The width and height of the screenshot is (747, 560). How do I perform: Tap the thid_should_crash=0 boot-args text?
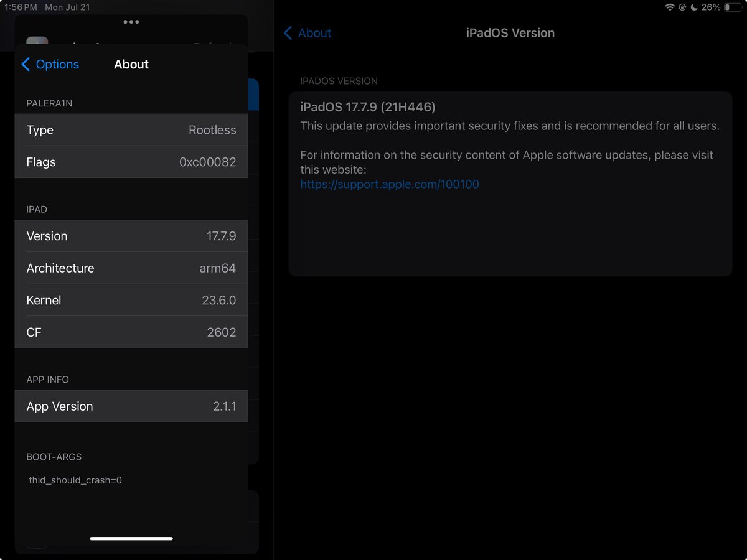(x=75, y=480)
